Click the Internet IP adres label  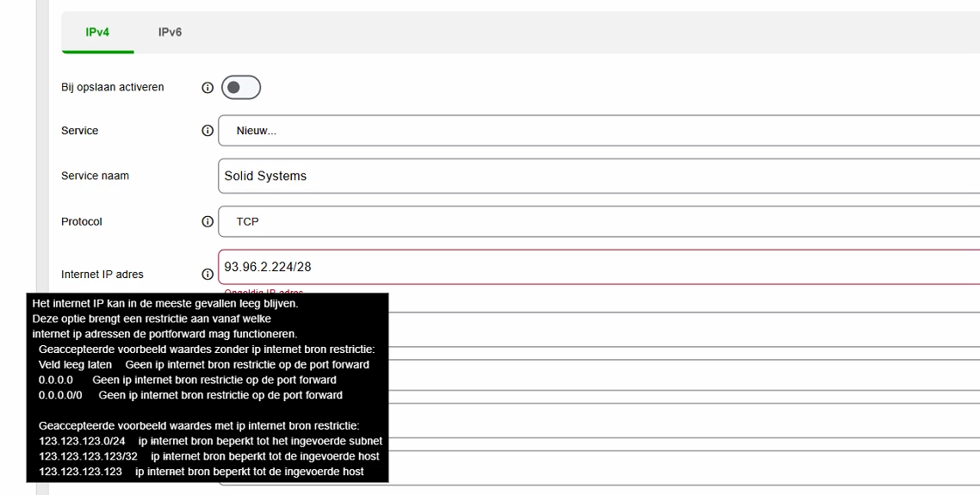point(102,274)
